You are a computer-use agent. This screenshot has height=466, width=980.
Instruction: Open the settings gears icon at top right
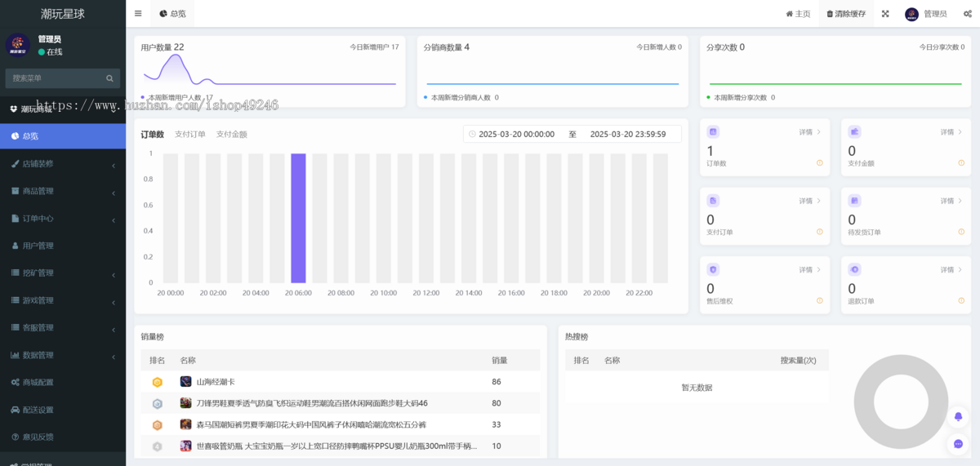tap(968, 14)
